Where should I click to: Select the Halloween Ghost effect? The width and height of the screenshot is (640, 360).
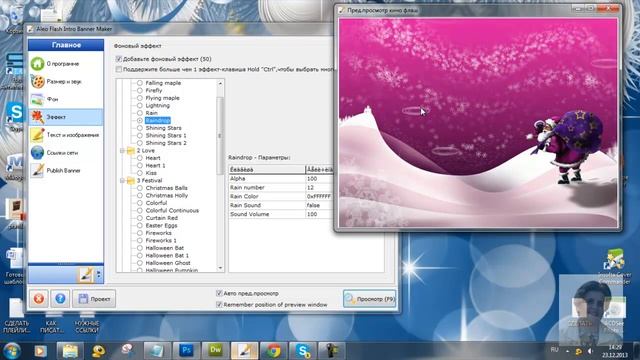tap(168, 263)
